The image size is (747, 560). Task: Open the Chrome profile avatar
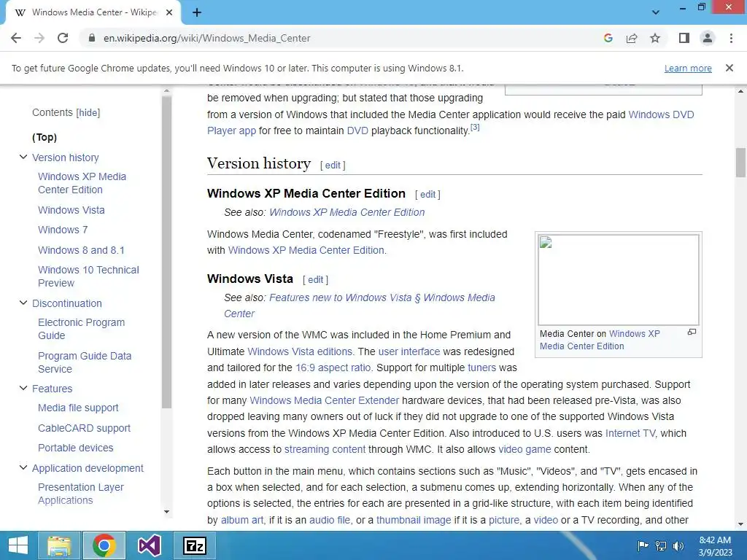(x=708, y=38)
